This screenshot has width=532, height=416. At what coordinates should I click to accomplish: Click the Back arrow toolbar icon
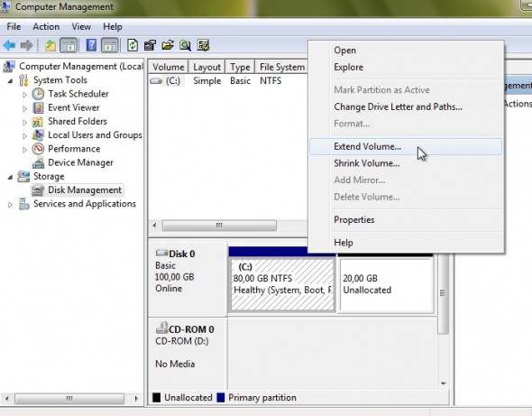click(x=9, y=45)
